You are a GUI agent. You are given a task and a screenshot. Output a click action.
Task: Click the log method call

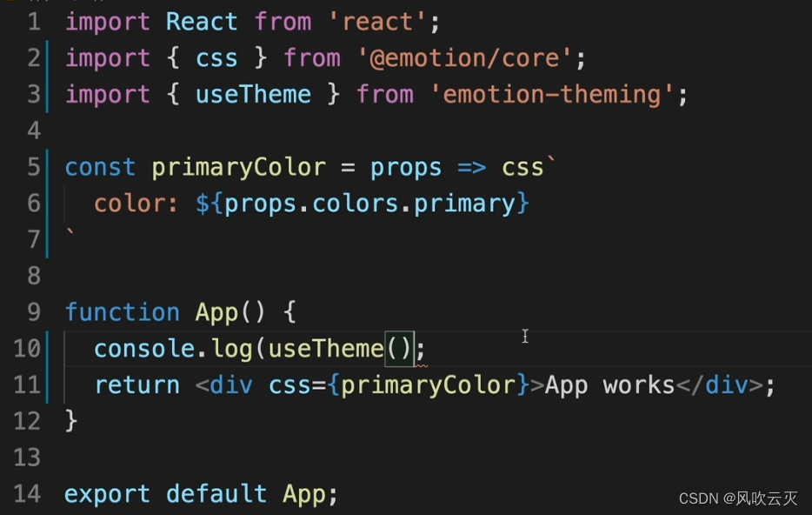[x=231, y=349]
